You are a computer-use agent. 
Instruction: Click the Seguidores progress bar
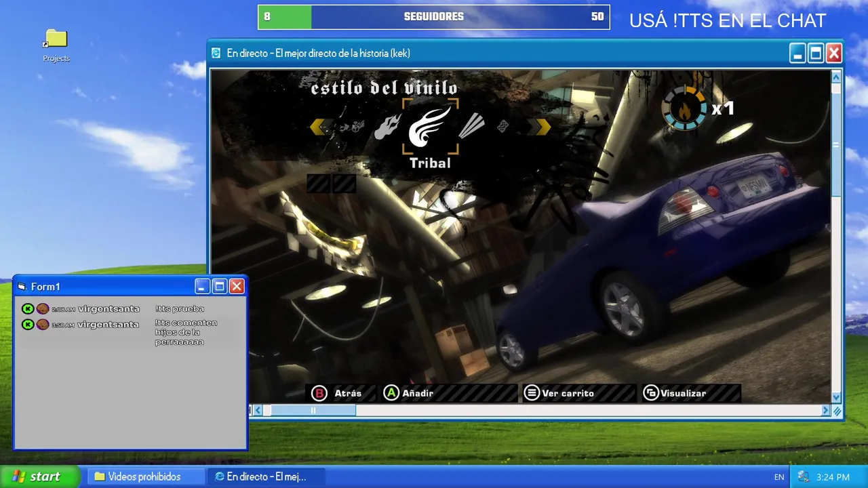pos(434,17)
